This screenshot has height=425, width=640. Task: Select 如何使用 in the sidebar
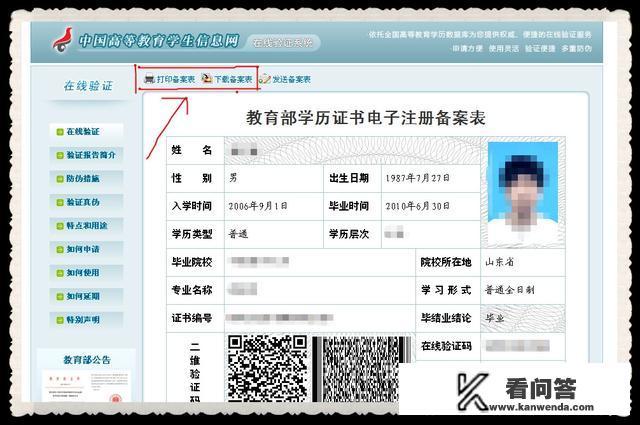[x=86, y=273]
